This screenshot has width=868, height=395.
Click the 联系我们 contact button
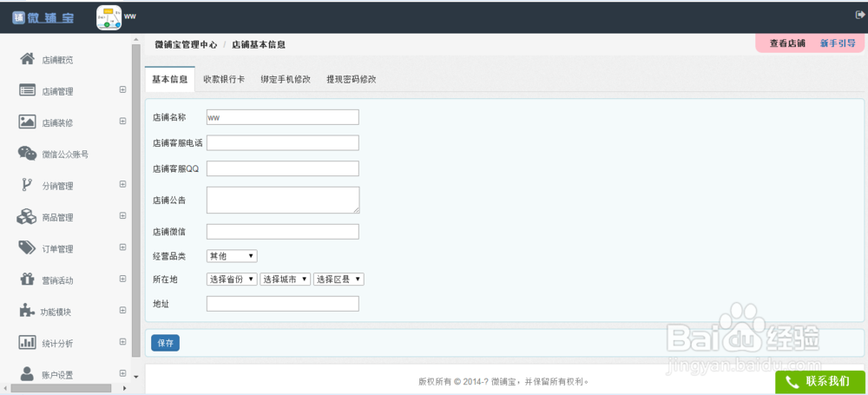tap(821, 382)
